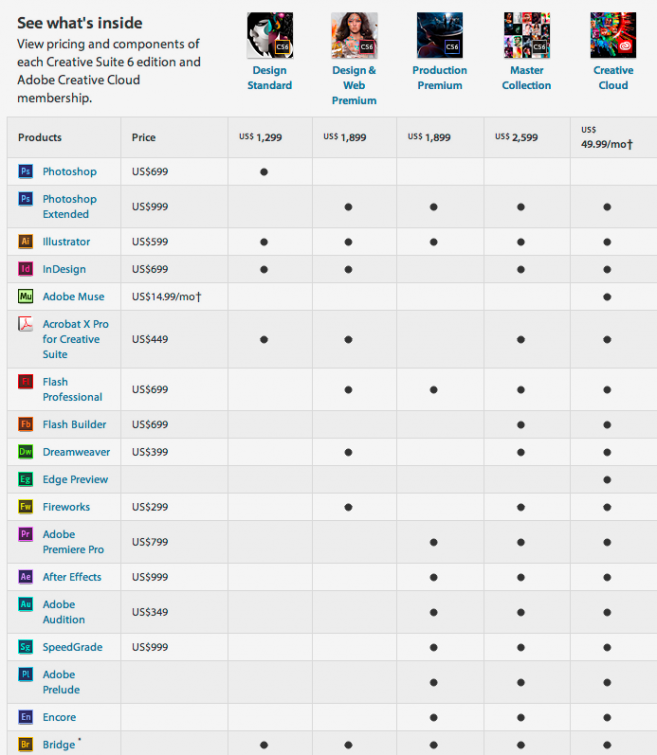
Task: Open the Adobe Prelude product link
Action: [61, 682]
